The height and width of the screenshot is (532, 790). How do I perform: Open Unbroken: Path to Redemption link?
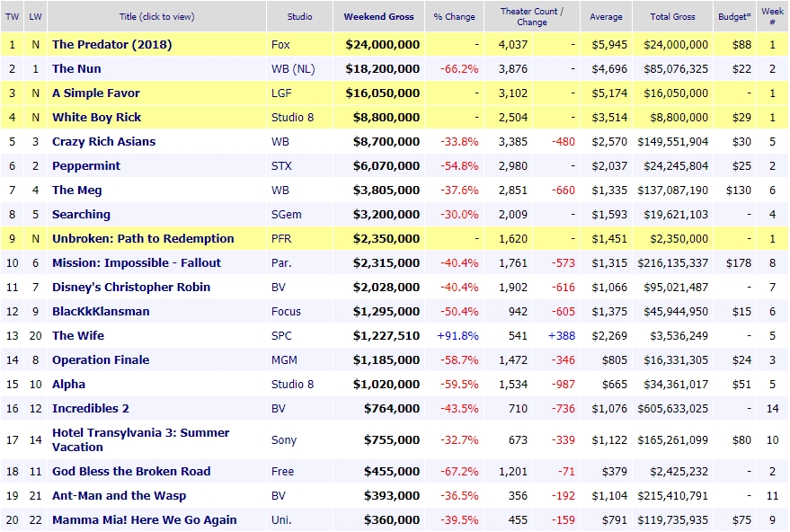143,238
